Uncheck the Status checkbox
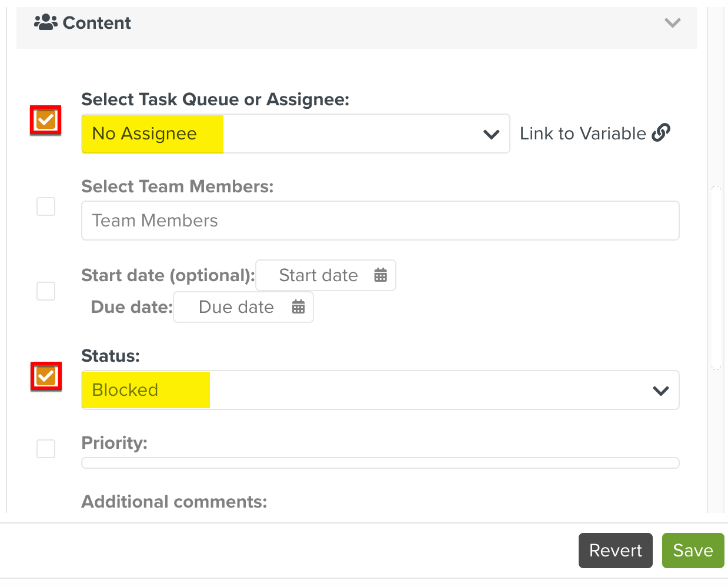This screenshot has height=587, width=728. [x=46, y=376]
